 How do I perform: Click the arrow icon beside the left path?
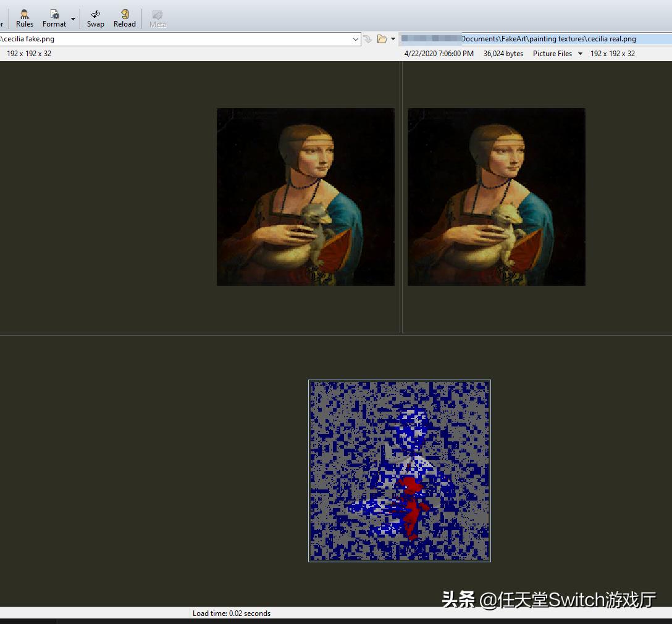(367, 40)
